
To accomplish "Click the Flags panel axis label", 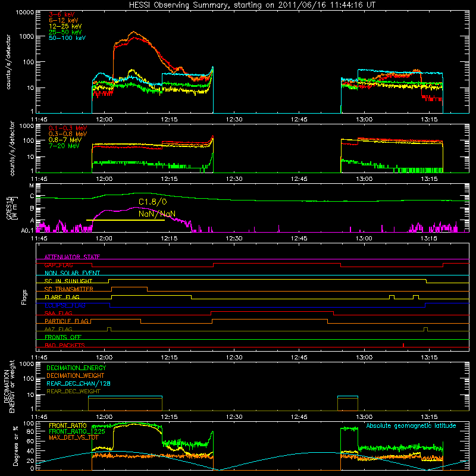I will pyautogui.click(x=24, y=297).
